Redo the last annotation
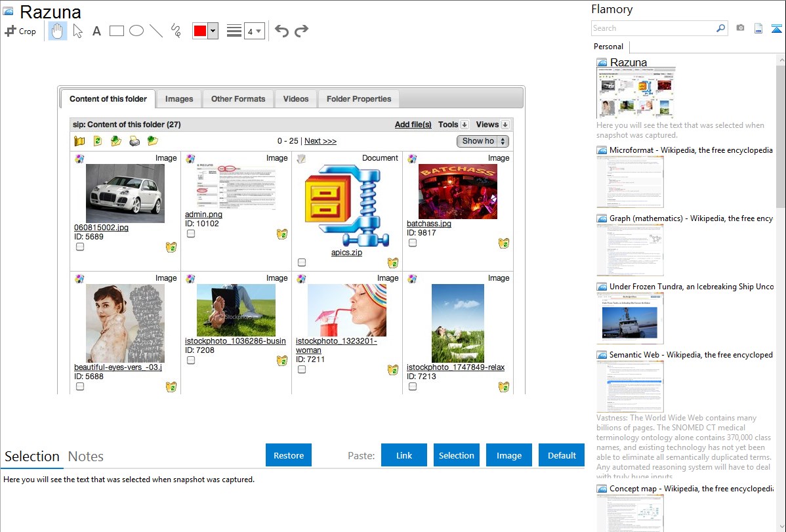 point(301,31)
